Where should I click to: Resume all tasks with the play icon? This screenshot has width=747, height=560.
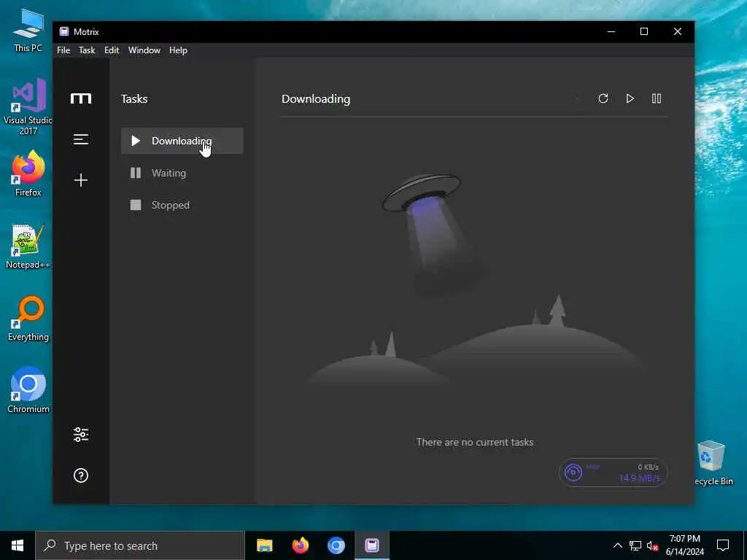(x=630, y=98)
